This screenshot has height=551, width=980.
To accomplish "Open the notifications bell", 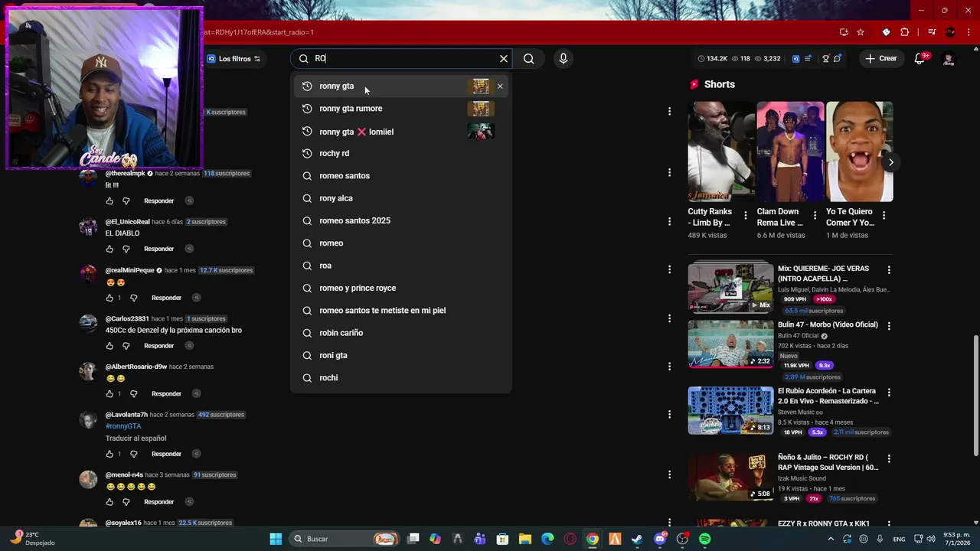I will [920, 58].
